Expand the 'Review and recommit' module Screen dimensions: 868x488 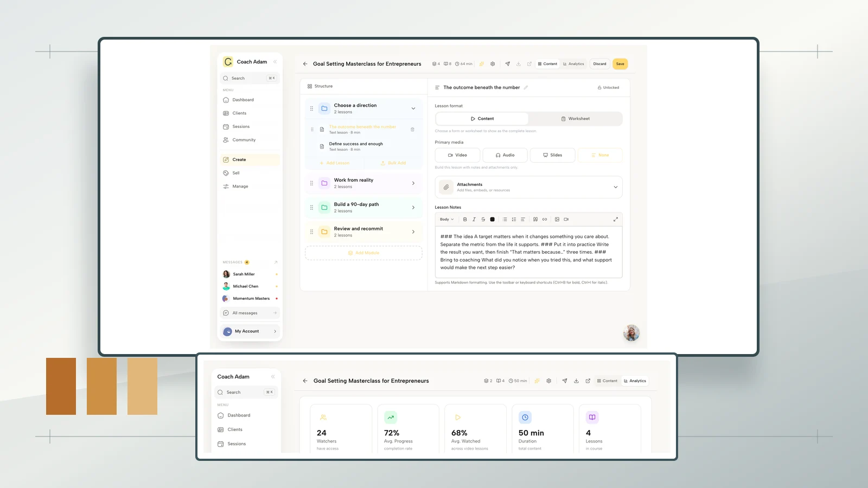(413, 232)
